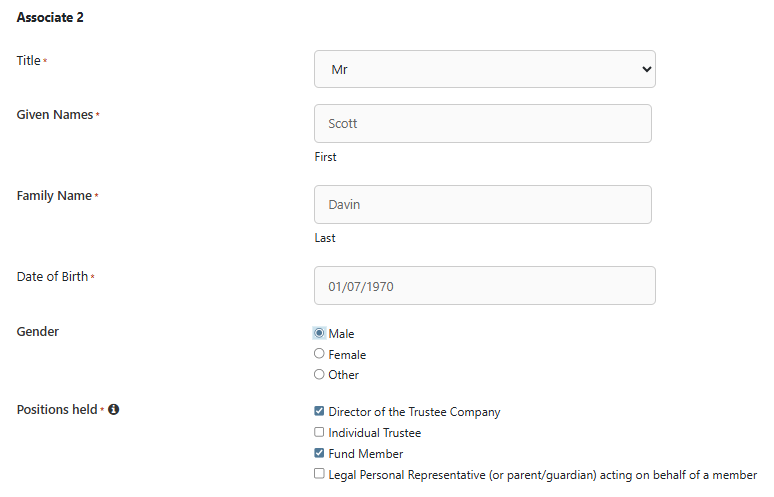The height and width of the screenshot is (497, 774).
Task: Select the Female gender radio button
Action: 319,354
